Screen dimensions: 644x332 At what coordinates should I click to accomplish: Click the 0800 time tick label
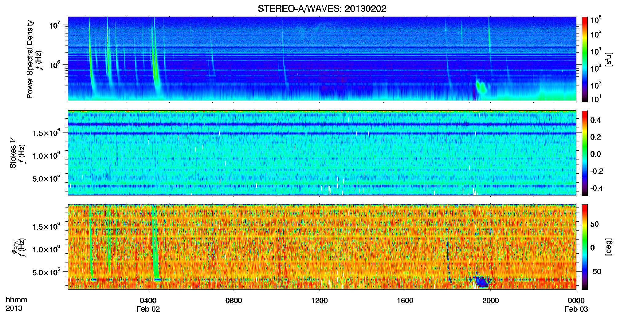click(234, 301)
